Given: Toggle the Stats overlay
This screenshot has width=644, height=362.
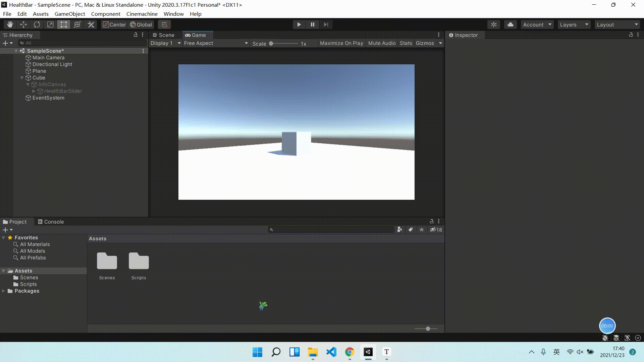Looking at the screenshot, I should (406, 43).
